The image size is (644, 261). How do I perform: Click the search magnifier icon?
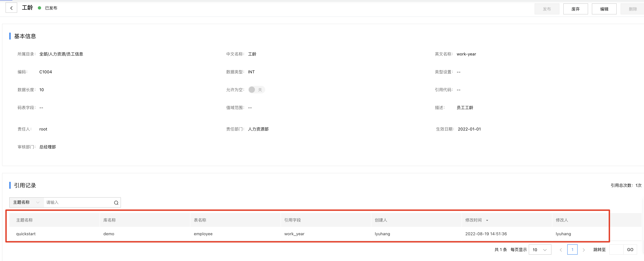click(116, 202)
